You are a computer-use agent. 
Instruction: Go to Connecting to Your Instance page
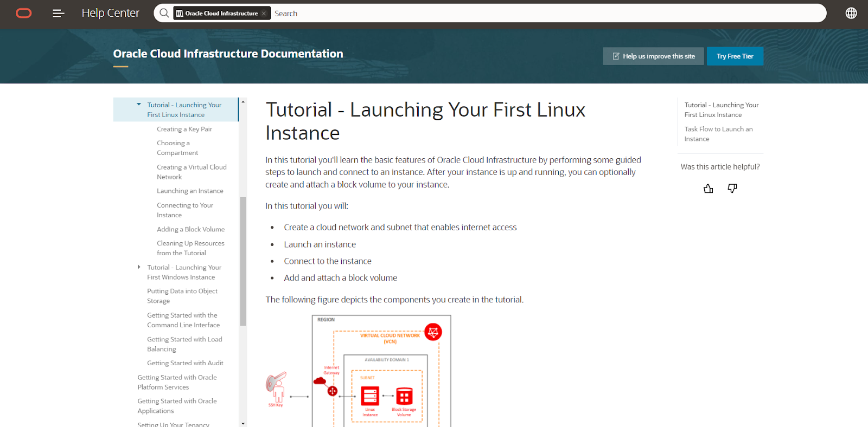tap(185, 210)
